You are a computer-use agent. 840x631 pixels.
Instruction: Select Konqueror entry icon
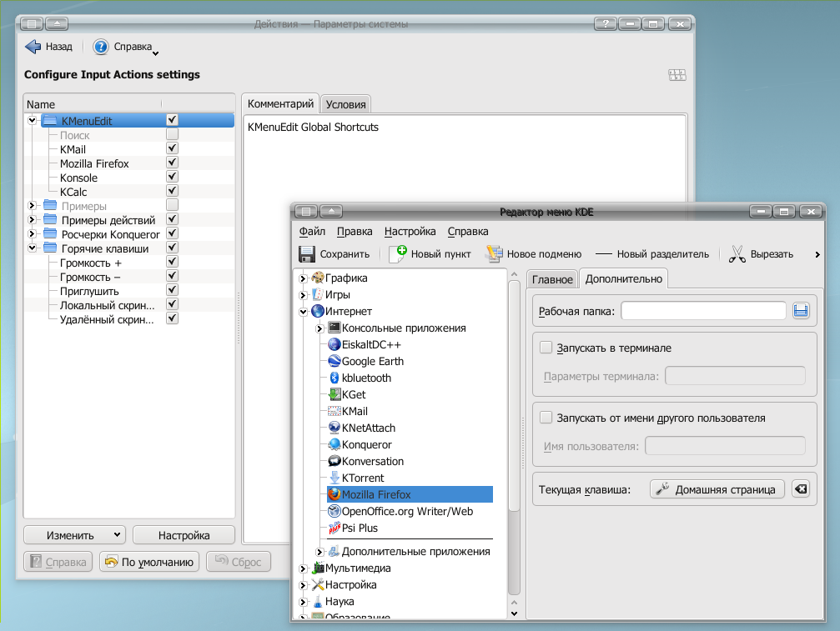tap(334, 444)
